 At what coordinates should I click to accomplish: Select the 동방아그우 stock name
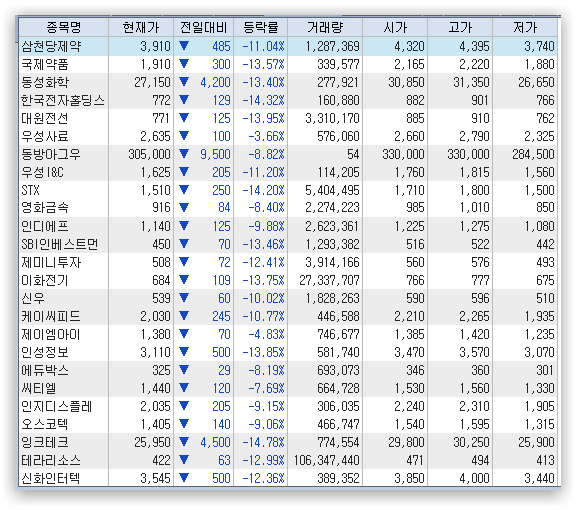[51, 154]
